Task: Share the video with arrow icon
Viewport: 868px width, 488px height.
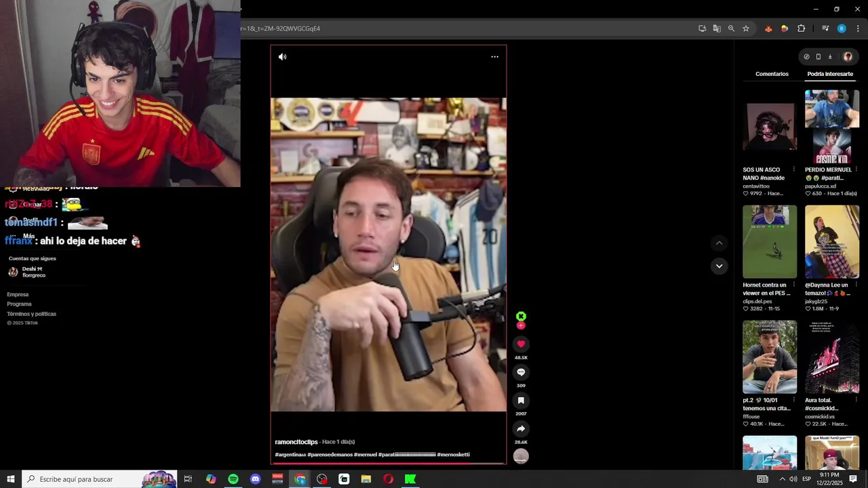Action: (x=521, y=428)
